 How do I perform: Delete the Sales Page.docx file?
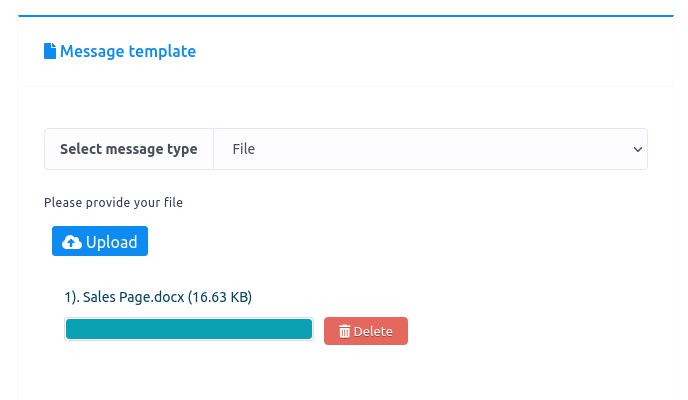click(365, 331)
